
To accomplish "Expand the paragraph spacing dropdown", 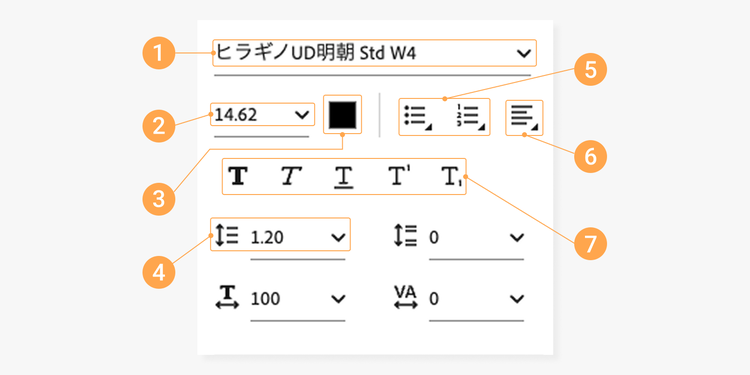I will coord(517,237).
